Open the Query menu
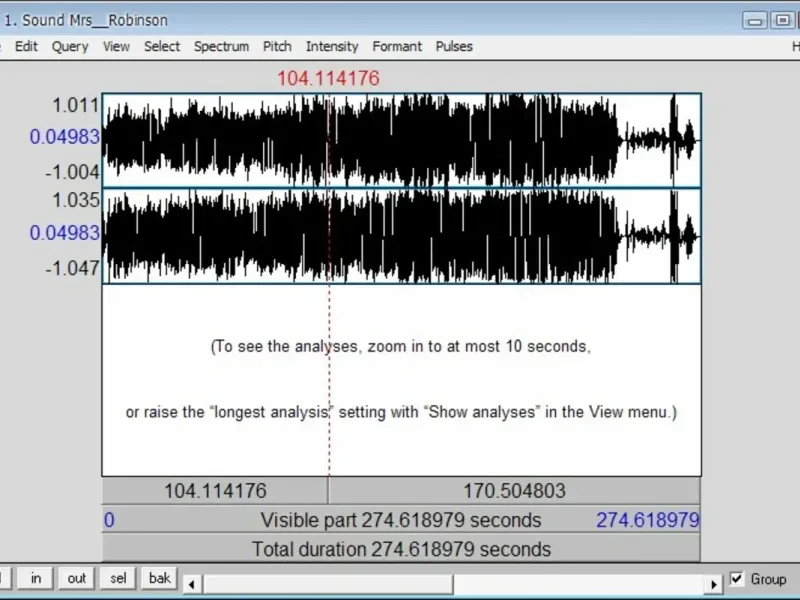Image resolution: width=800 pixels, height=600 pixels. [70, 46]
